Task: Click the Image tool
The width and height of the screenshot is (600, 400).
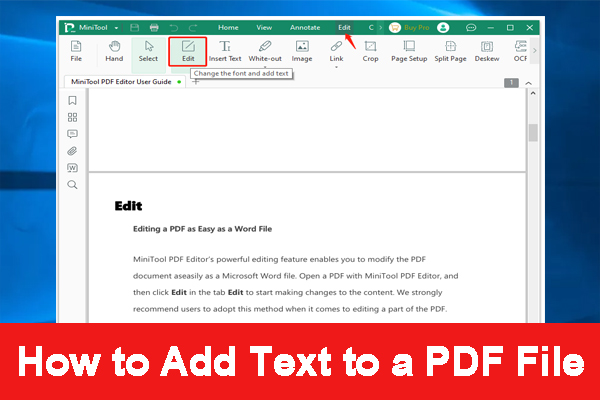Action: click(302, 51)
